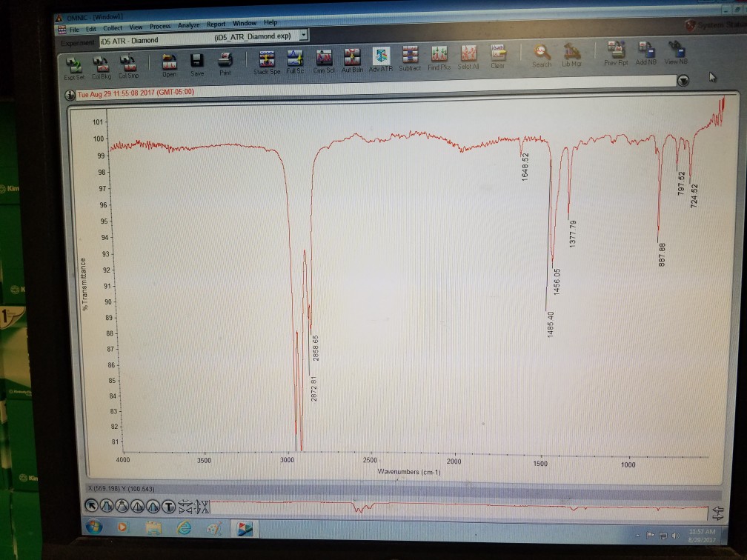Open Internet Explorer from the taskbar
This screenshot has width=747, height=560.
tap(184, 527)
